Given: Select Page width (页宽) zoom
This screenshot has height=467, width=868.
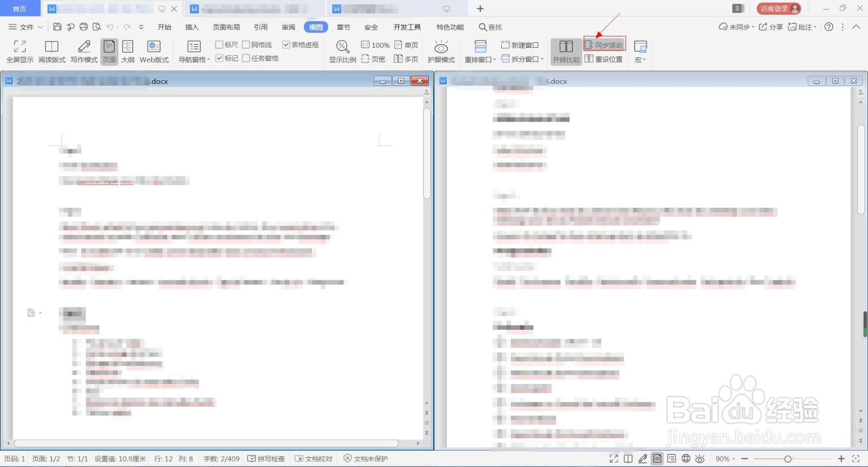Looking at the screenshot, I should [x=373, y=59].
